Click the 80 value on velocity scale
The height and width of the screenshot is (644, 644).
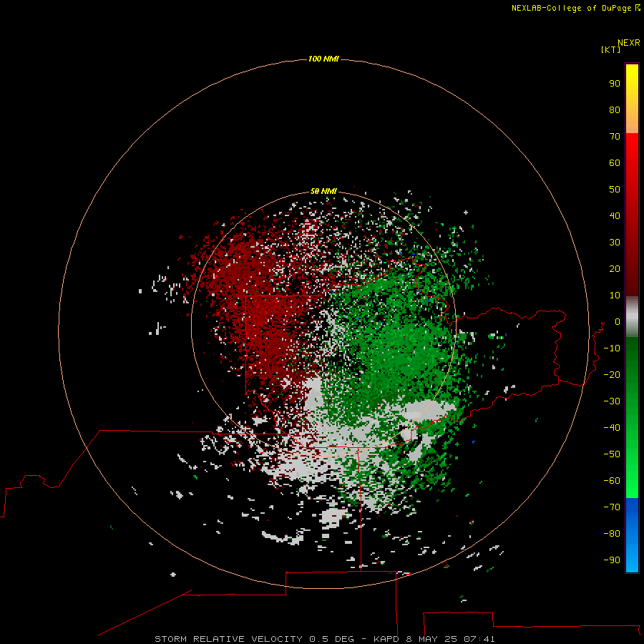click(x=615, y=109)
